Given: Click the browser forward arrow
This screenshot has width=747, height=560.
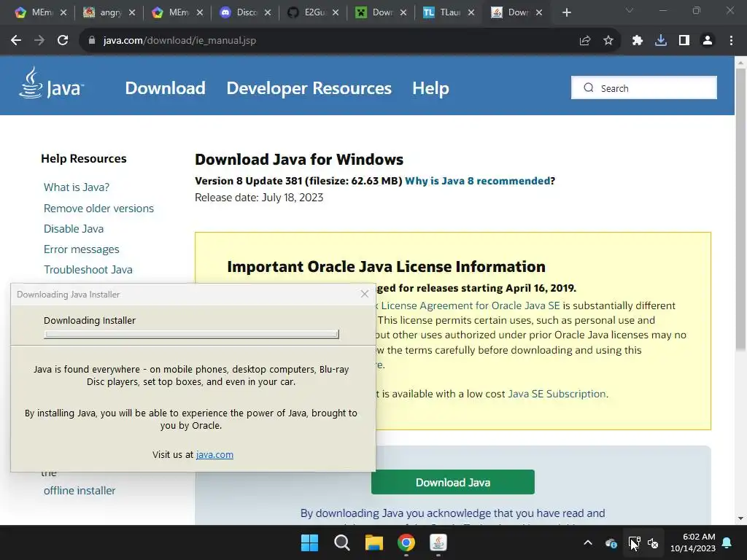Looking at the screenshot, I should (x=39, y=41).
